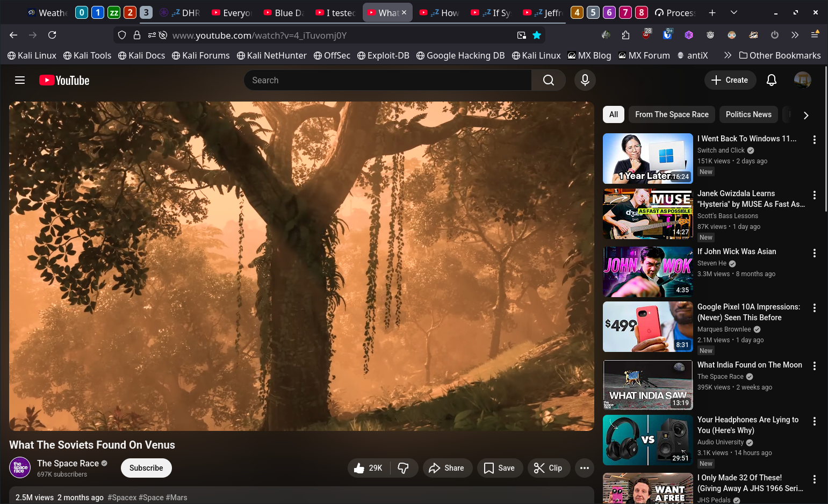Open the notifications bell

click(771, 80)
